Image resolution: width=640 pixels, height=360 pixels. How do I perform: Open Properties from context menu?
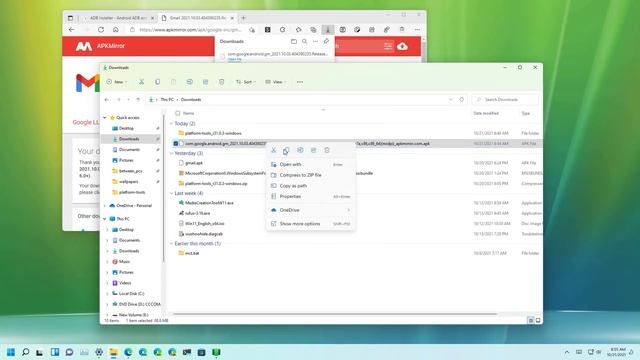pyautogui.click(x=310, y=196)
